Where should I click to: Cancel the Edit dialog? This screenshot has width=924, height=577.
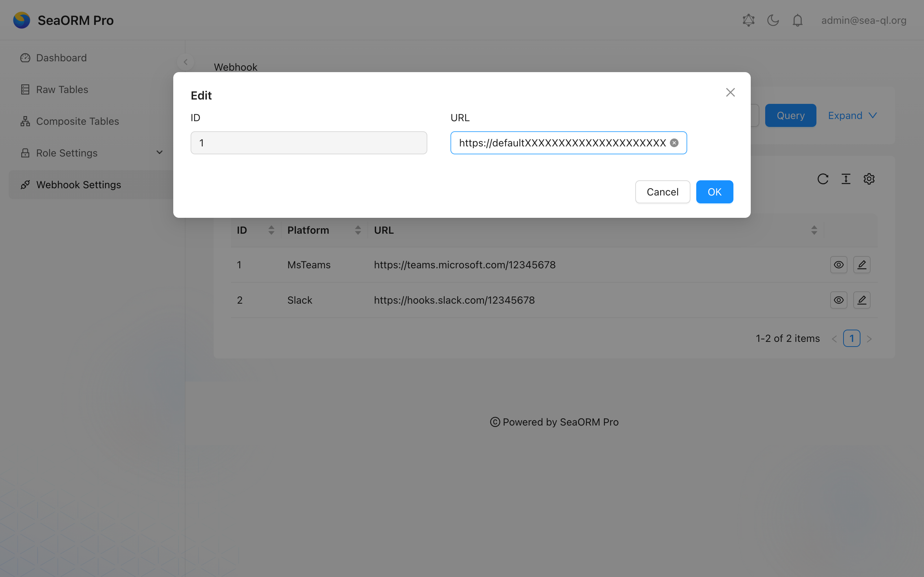pos(662,192)
